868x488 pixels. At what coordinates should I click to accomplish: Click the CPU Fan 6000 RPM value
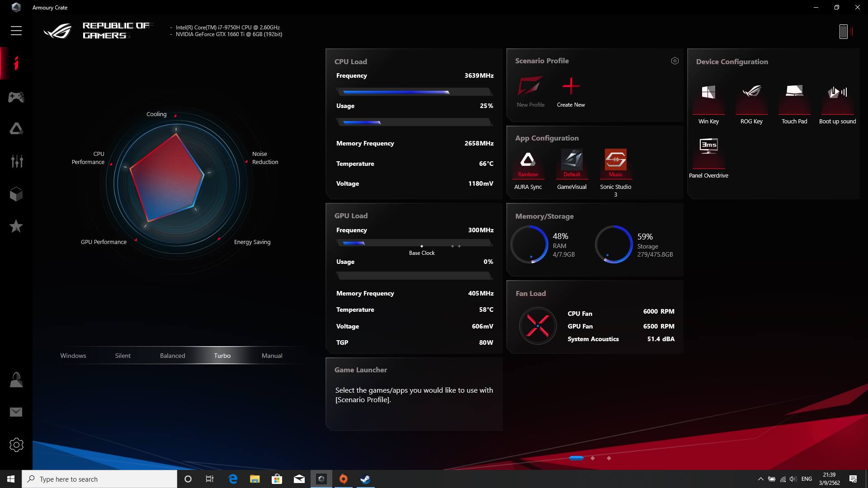tap(659, 311)
